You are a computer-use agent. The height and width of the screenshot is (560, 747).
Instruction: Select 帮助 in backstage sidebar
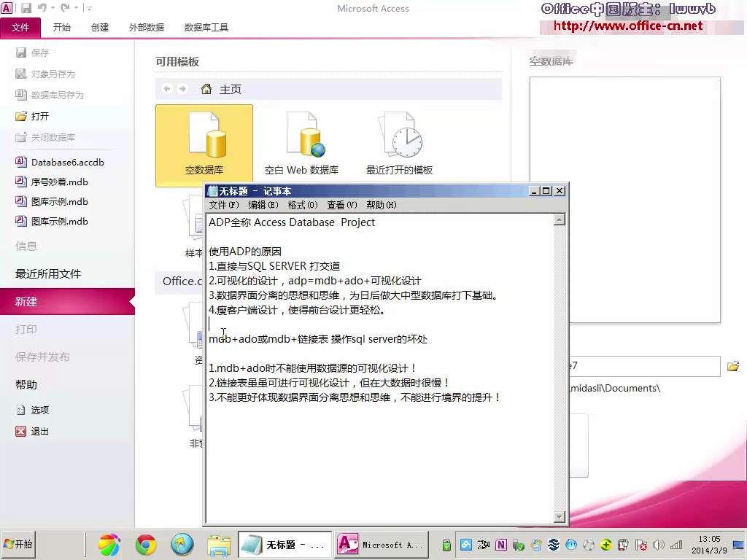point(26,385)
